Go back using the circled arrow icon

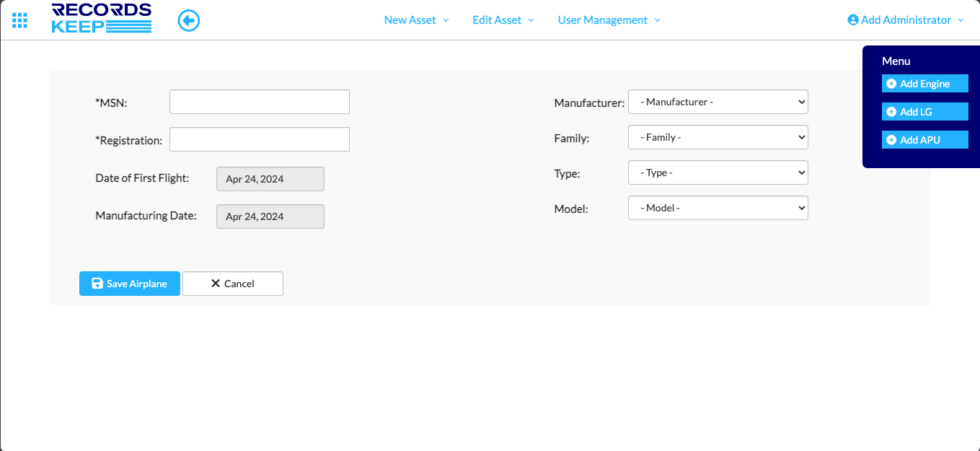tap(189, 20)
